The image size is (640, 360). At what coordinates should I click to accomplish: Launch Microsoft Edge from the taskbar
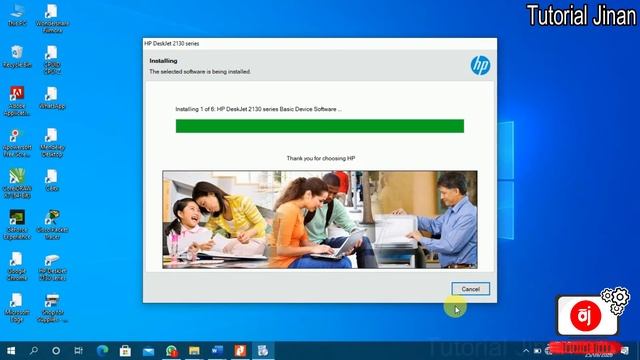pyautogui.click(x=102, y=351)
